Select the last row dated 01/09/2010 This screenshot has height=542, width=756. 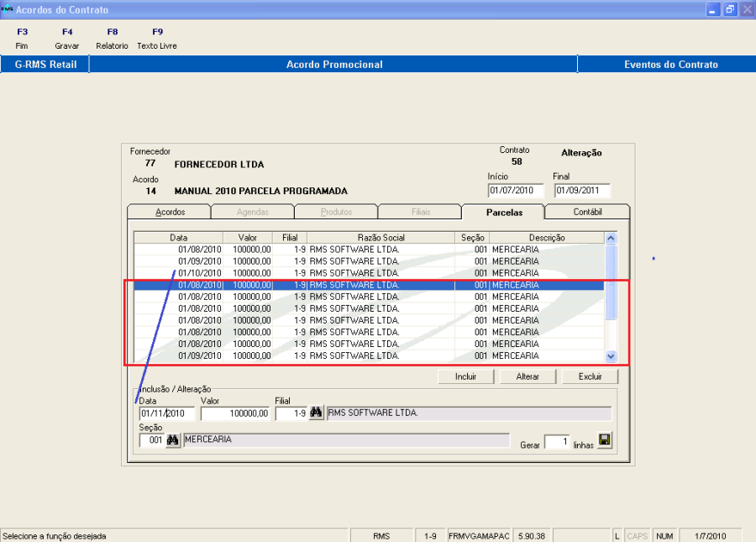(x=369, y=355)
